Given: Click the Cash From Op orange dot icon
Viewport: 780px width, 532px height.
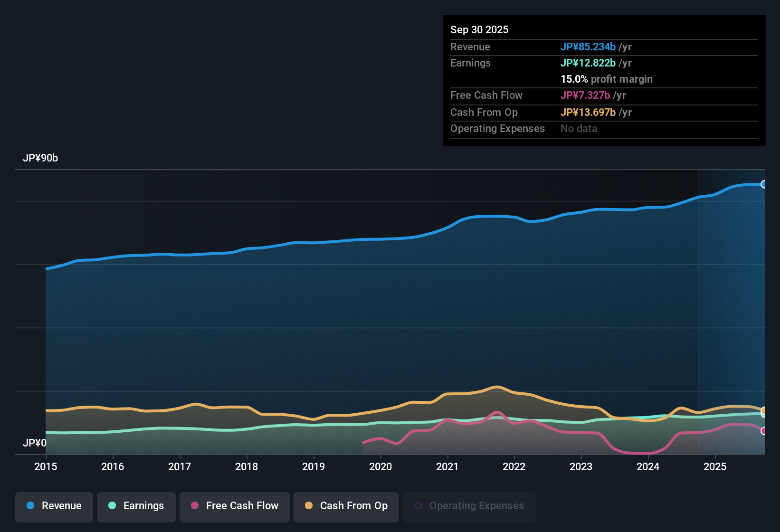Looking at the screenshot, I should pos(308,506).
